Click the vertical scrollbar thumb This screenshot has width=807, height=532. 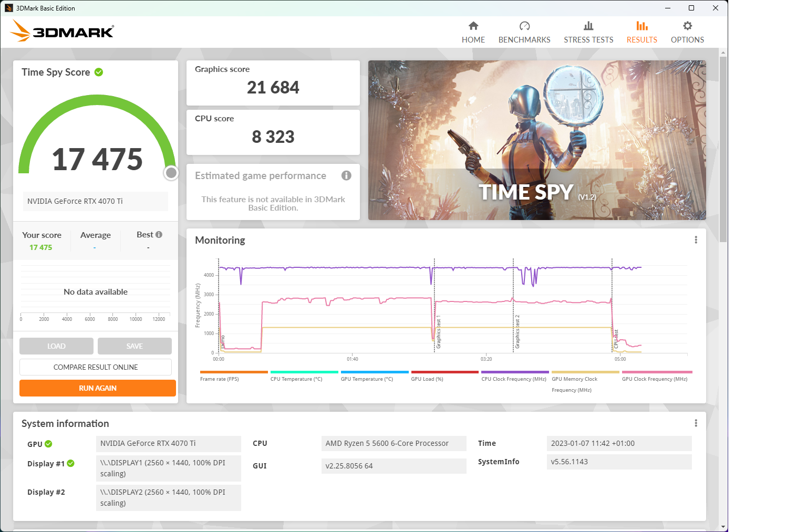point(723,149)
